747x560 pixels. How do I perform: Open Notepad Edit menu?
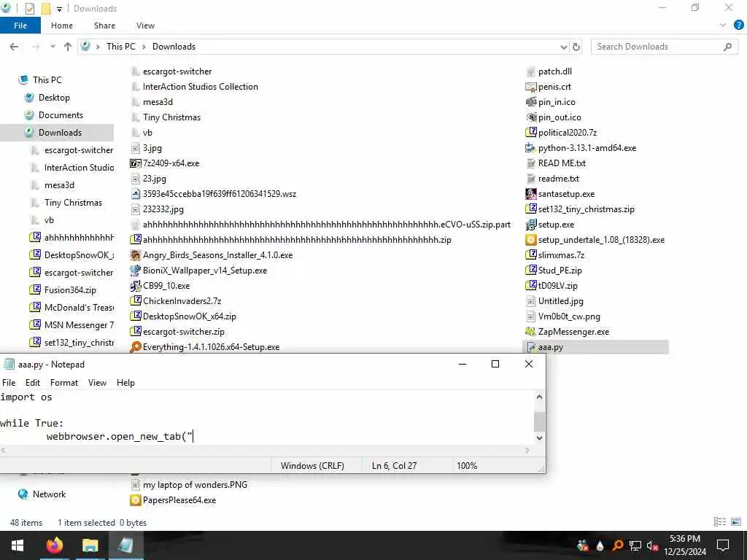click(x=32, y=383)
